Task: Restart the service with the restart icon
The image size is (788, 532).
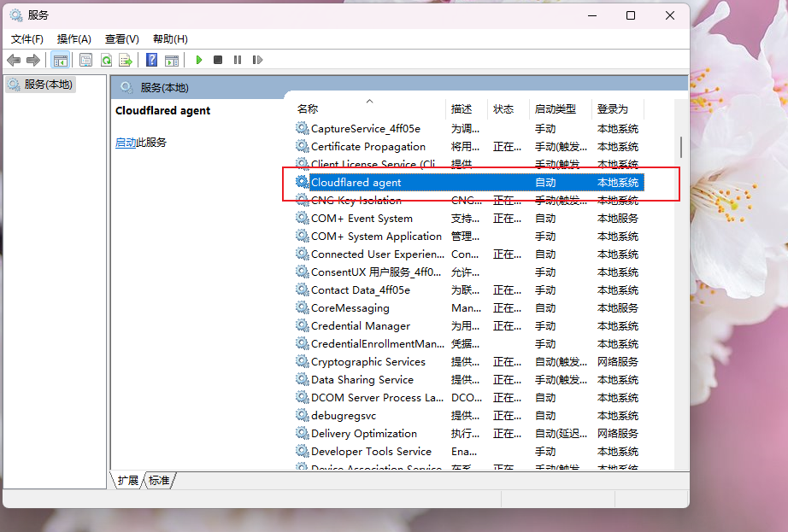Action: (x=257, y=61)
